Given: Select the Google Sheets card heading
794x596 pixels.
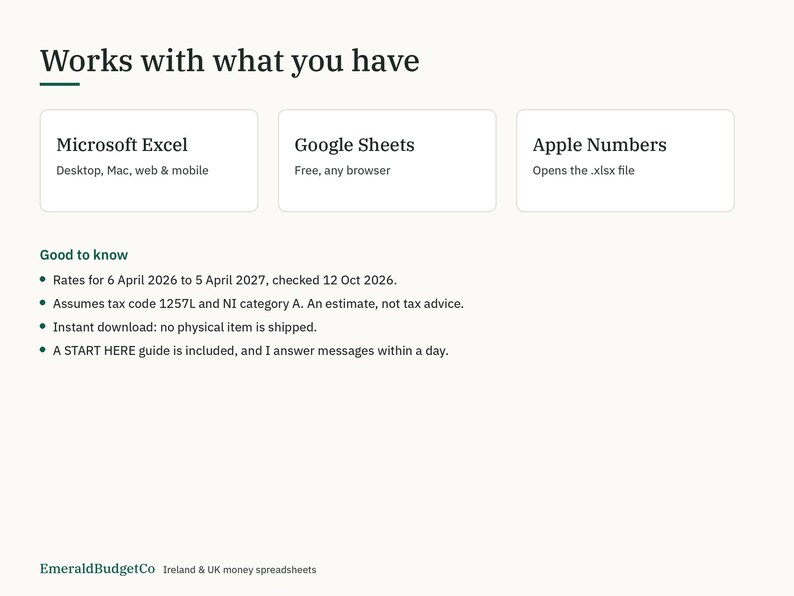Looking at the screenshot, I should [354, 145].
